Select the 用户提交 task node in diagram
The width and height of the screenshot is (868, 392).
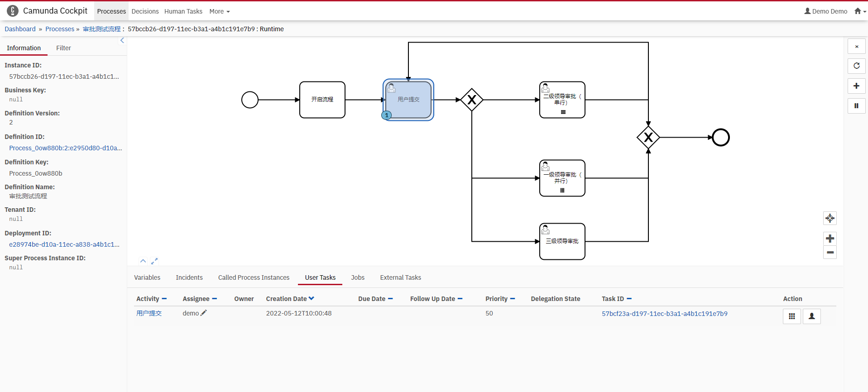click(x=408, y=100)
